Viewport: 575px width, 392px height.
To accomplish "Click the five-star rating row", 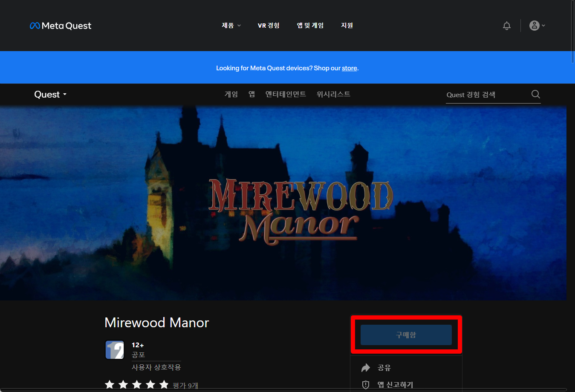I will [x=137, y=385].
